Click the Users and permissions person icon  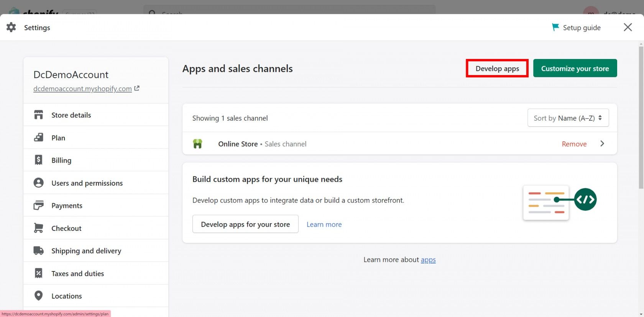coord(38,183)
